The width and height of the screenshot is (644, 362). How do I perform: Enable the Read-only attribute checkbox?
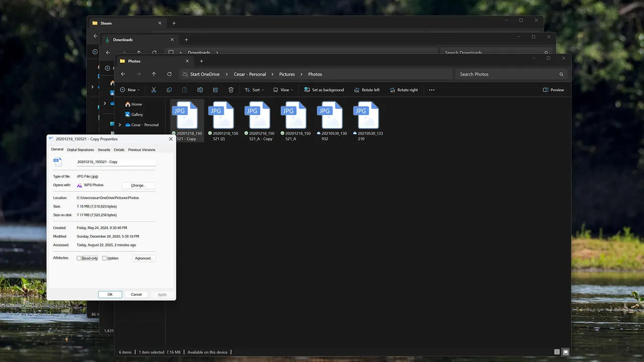(x=78, y=258)
